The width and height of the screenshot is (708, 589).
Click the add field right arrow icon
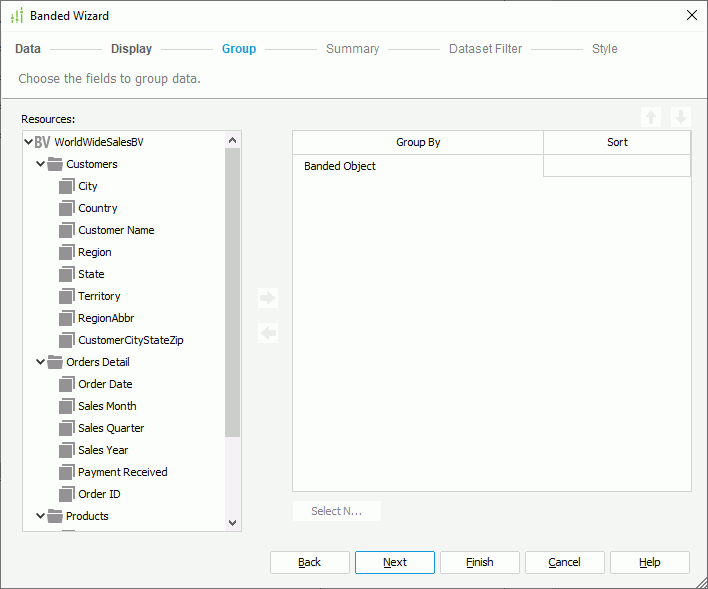point(267,298)
